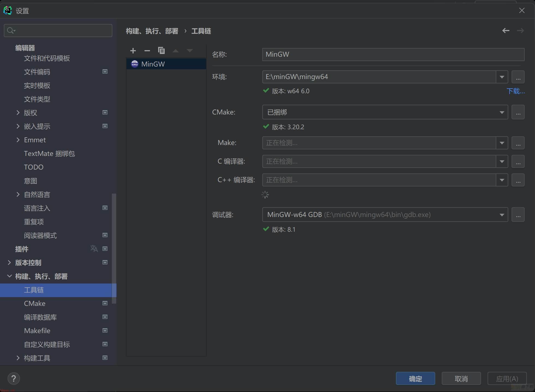Click the search magnifier icon
The image size is (535, 392).
[11, 31]
